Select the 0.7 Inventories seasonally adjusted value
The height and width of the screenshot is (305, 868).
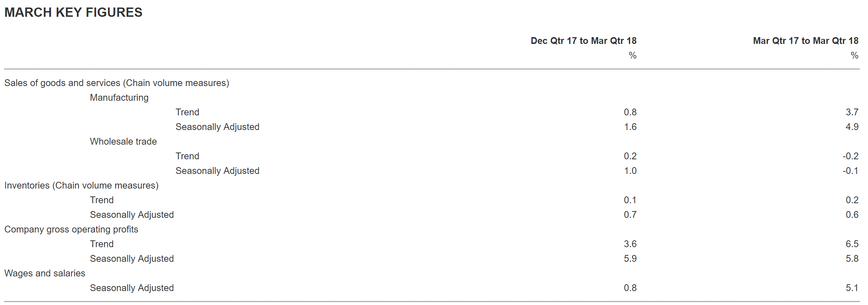tap(630, 215)
